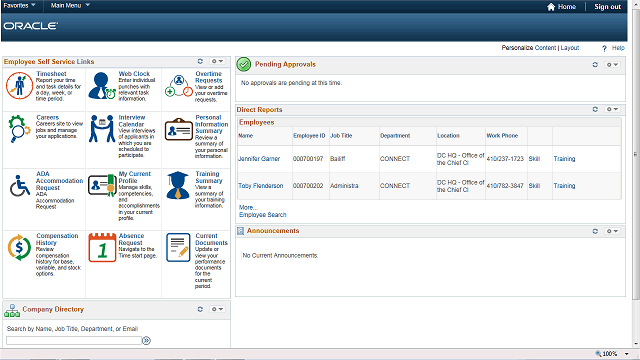The height and width of the screenshot is (360, 640).
Task: Click employee ID 000700197 cell
Action: (308, 159)
